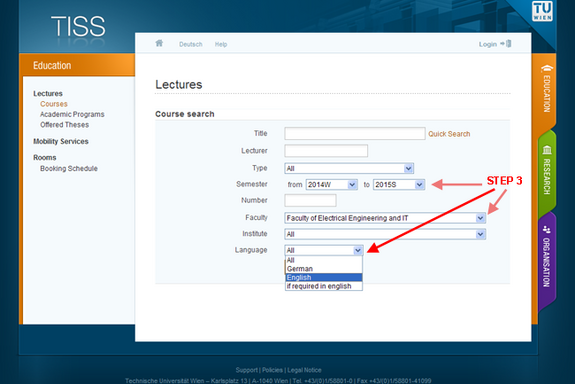
Task: Open the Type dropdown
Action: [x=349, y=168]
